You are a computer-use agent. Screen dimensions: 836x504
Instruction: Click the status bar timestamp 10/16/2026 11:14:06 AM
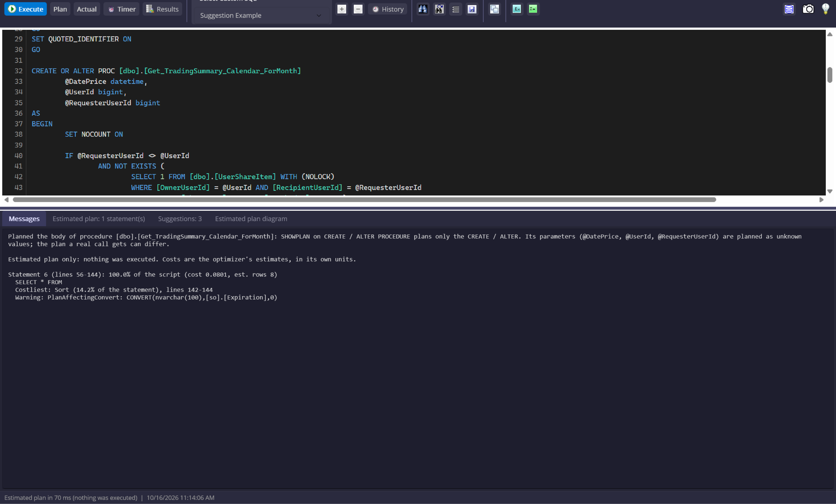coord(180,497)
